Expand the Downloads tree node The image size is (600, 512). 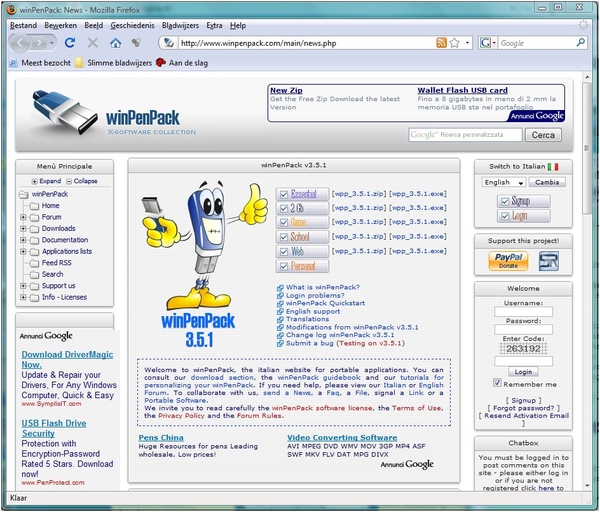point(23,228)
